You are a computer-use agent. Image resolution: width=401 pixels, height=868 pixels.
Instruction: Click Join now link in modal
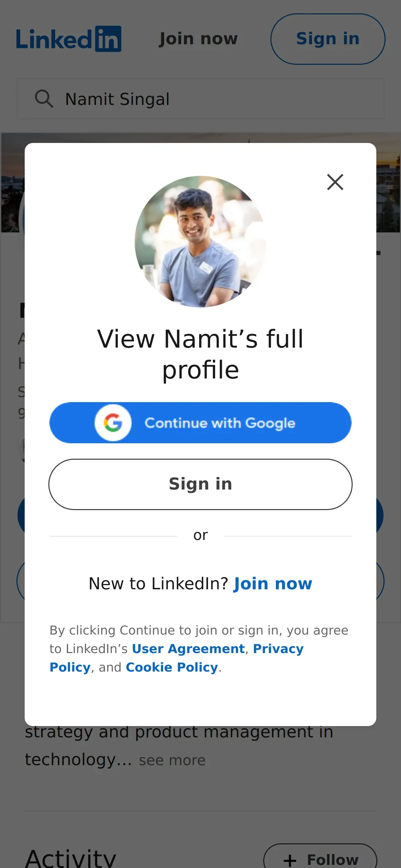273,583
